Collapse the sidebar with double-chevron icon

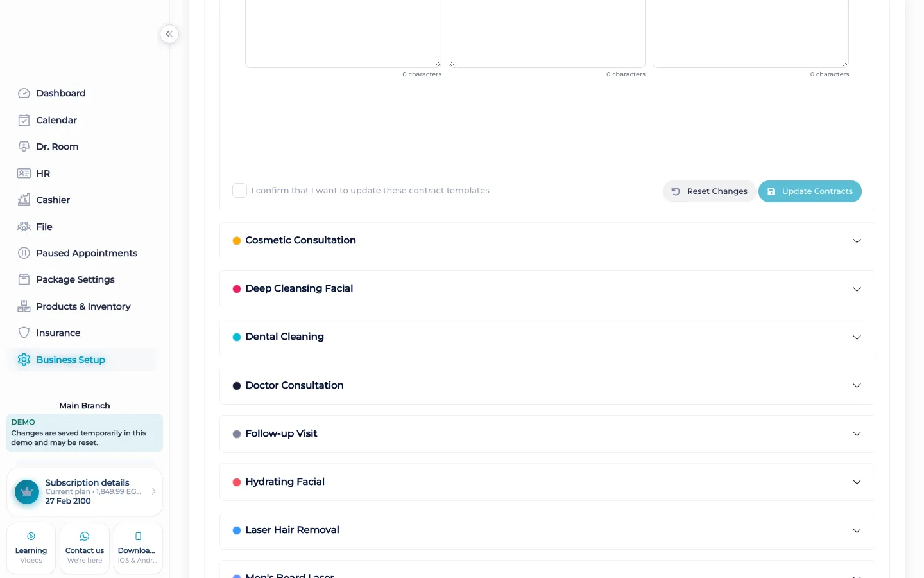(x=169, y=34)
